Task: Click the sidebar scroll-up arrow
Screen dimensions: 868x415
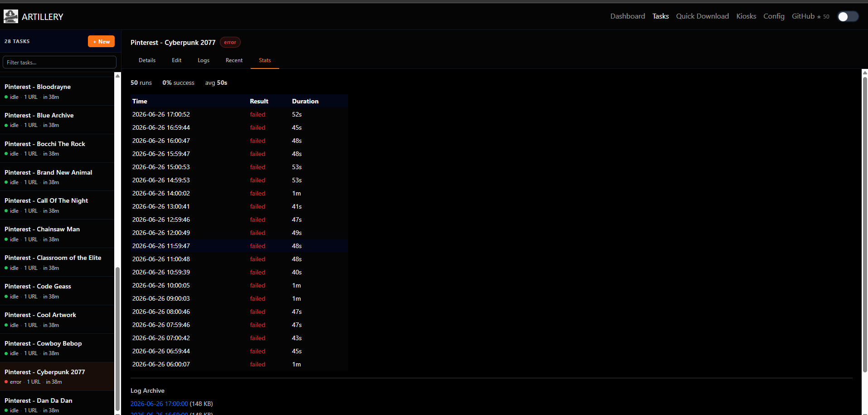Action: [x=118, y=75]
